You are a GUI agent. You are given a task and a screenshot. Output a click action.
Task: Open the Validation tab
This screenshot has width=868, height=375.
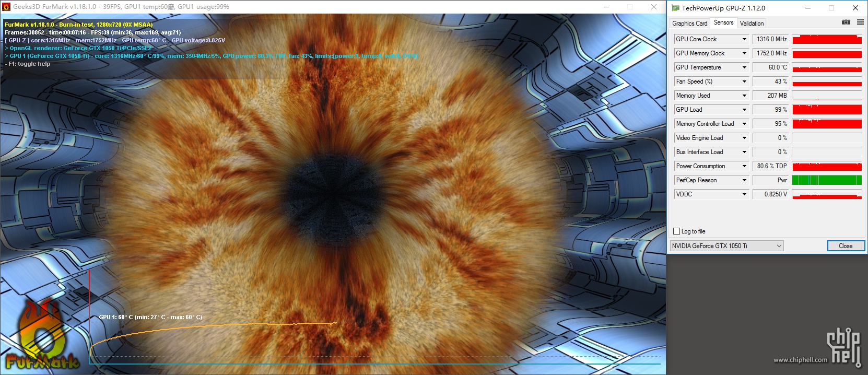pyautogui.click(x=752, y=24)
